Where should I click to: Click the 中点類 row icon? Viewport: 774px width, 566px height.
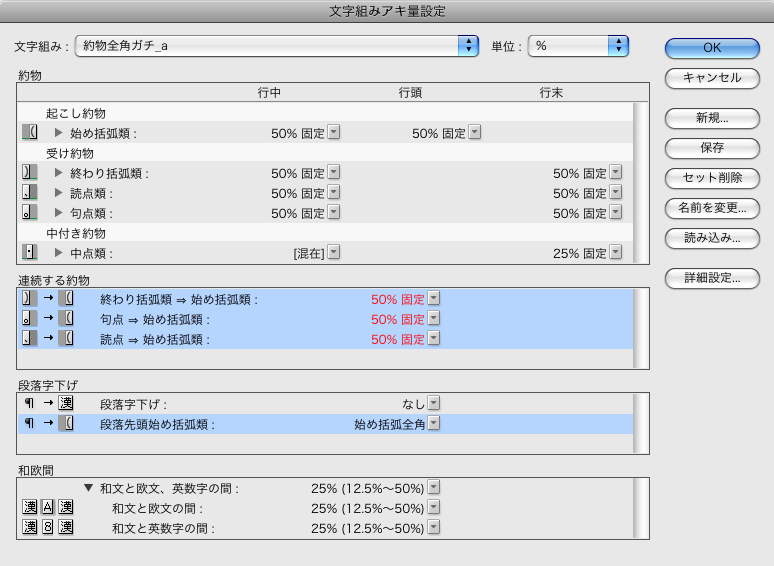click(x=30, y=252)
